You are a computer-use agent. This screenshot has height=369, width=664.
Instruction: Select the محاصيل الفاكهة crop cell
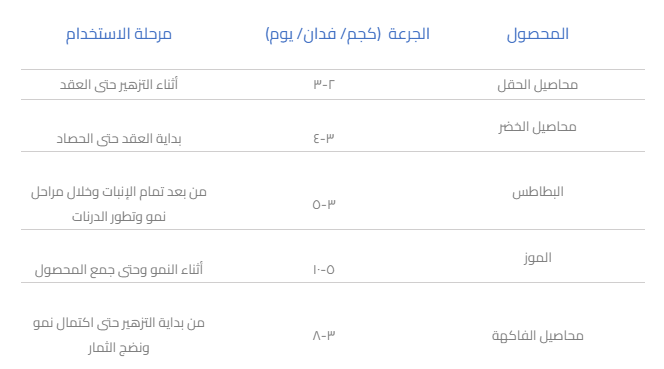[537, 336]
